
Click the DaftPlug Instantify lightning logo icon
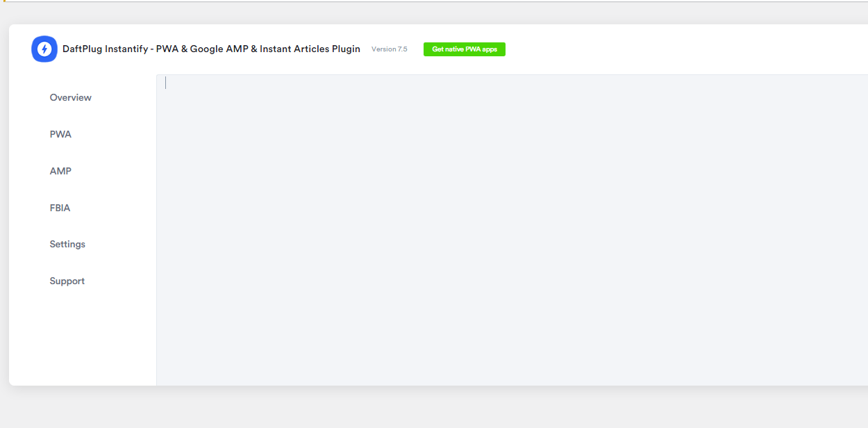coord(44,49)
